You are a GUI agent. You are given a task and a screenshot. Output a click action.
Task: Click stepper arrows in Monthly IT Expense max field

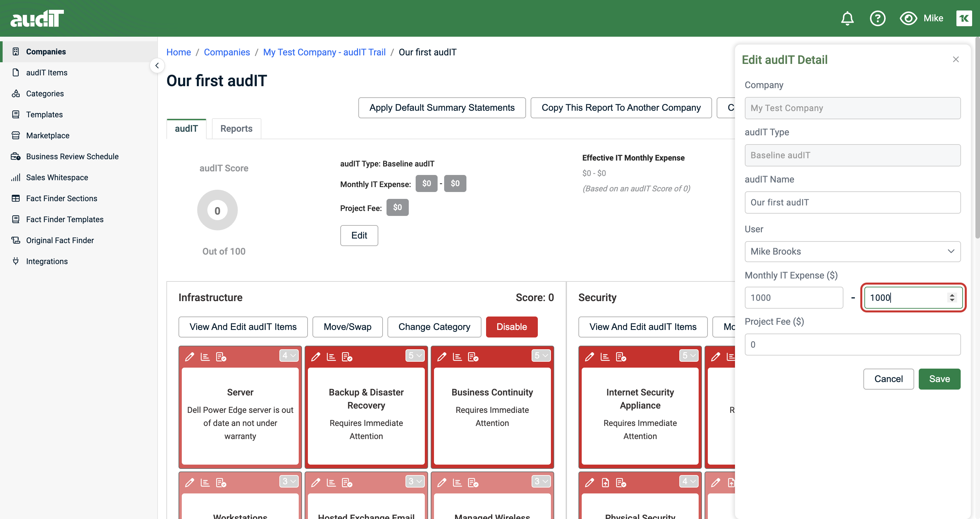point(952,298)
